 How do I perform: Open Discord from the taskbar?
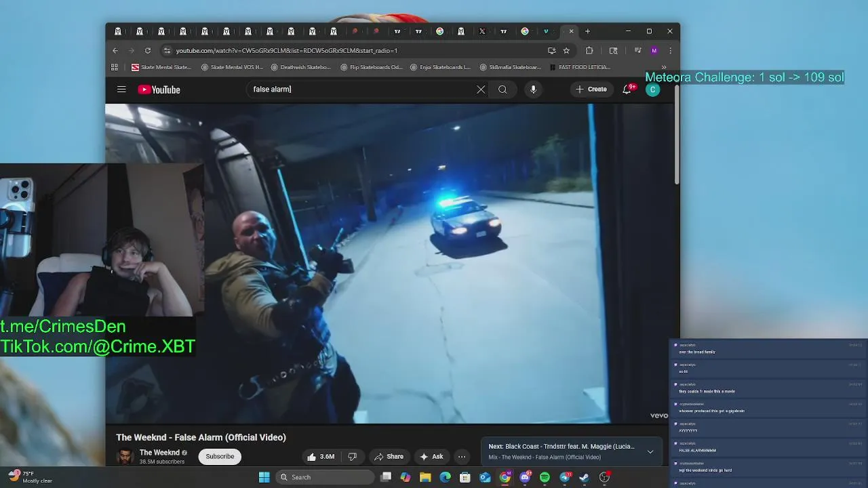point(525,477)
